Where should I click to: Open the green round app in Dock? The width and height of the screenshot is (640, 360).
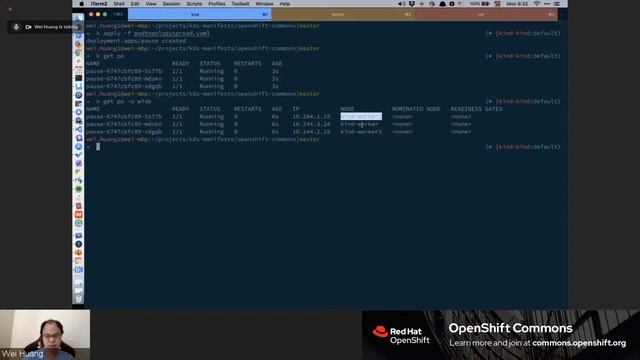point(78,189)
